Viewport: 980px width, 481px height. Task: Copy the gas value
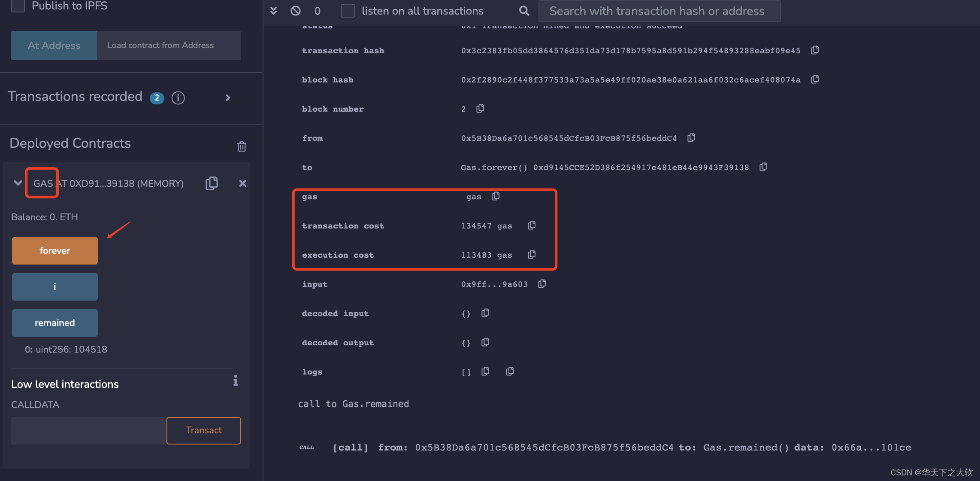(x=496, y=196)
